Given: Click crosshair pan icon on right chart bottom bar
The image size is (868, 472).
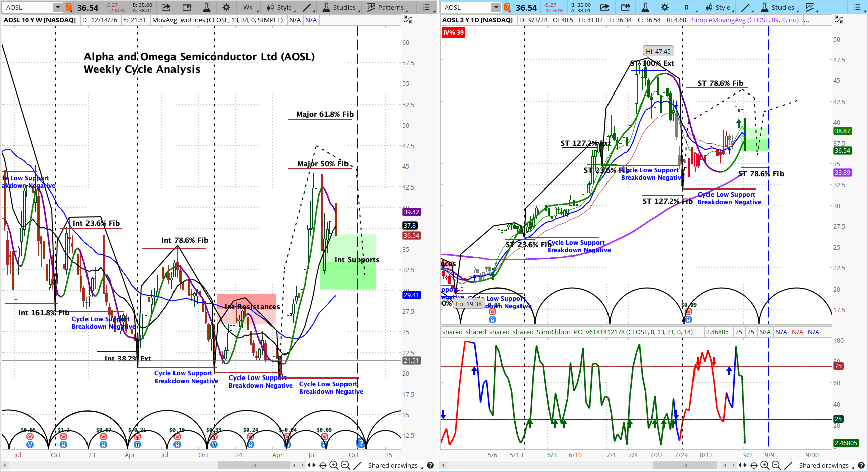Looking at the screenshot, I should coord(754,466).
